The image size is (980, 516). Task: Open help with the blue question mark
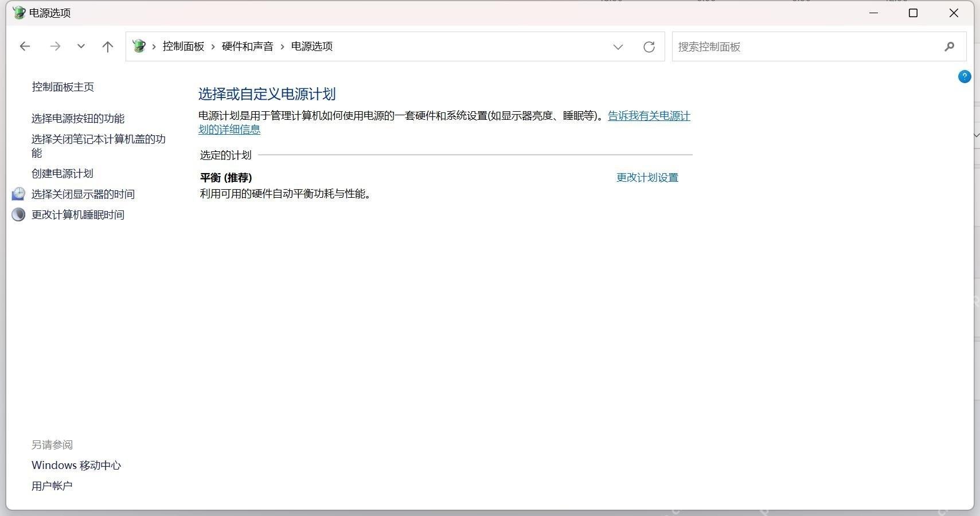(x=965, y=76)
